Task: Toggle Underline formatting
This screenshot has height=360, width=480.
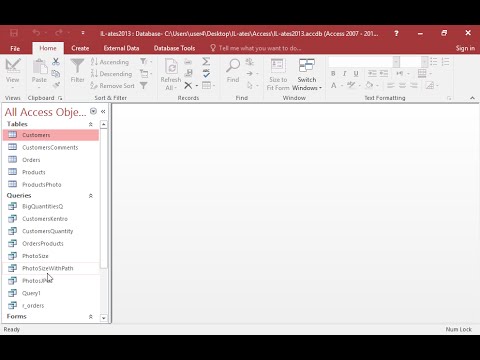Action: pyautogui.click(x=356, y=73)
